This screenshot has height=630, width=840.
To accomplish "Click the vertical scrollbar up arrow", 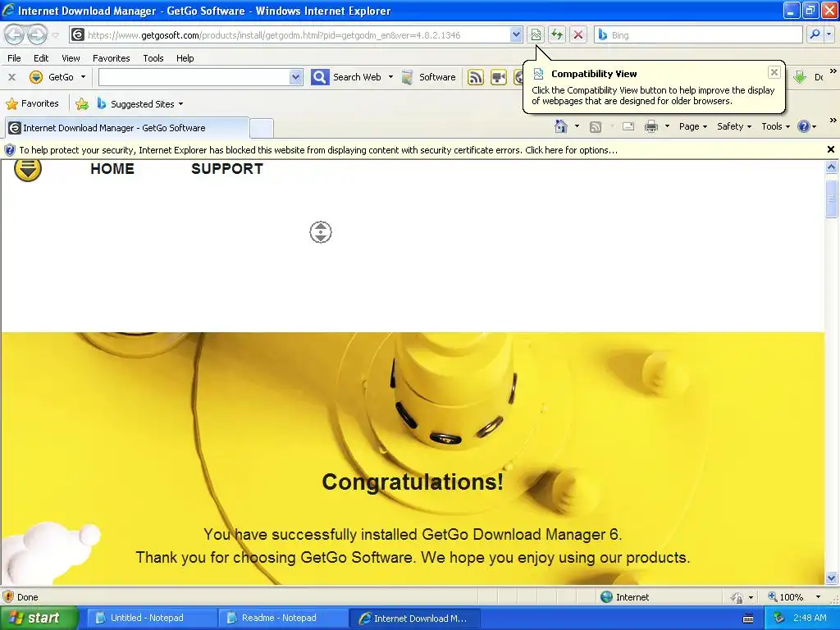I will (x=832, y=167).
